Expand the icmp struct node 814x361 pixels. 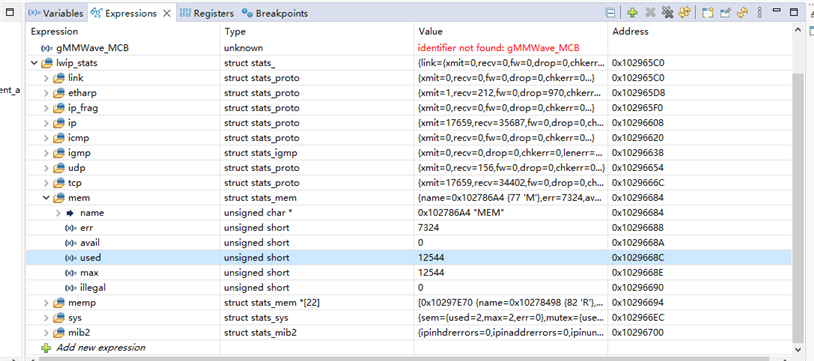pyautogui.click(x=46, y=138)
